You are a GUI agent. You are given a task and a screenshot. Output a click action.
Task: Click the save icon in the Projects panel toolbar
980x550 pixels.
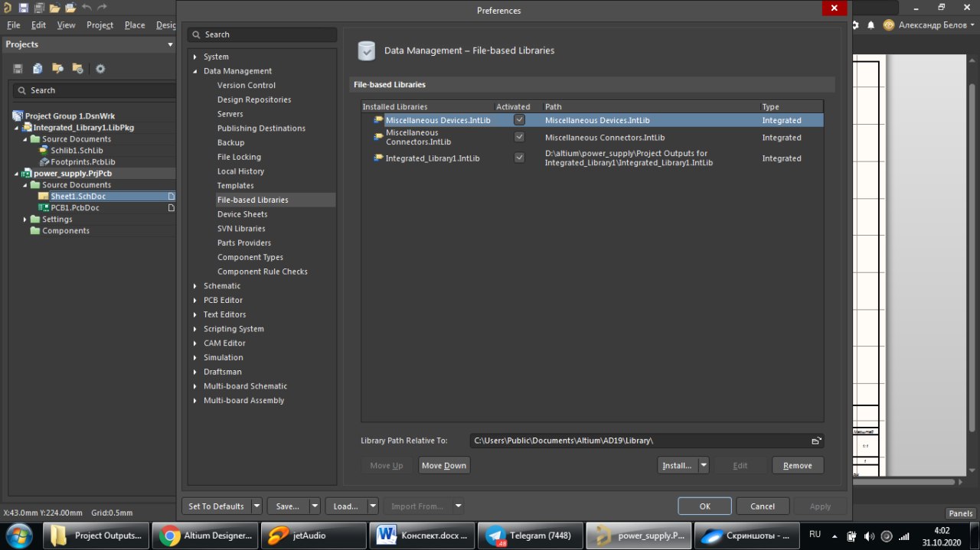click(18, 69)
